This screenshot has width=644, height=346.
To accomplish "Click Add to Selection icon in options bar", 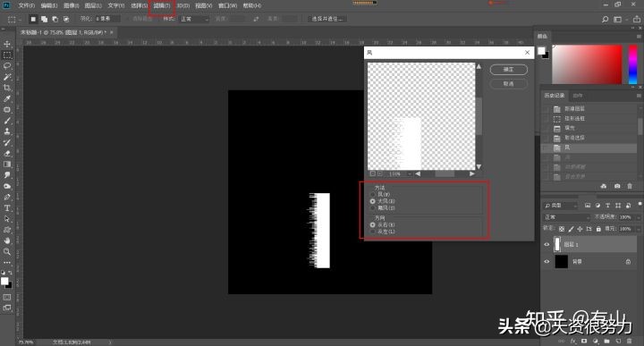I will click(45, 19).
